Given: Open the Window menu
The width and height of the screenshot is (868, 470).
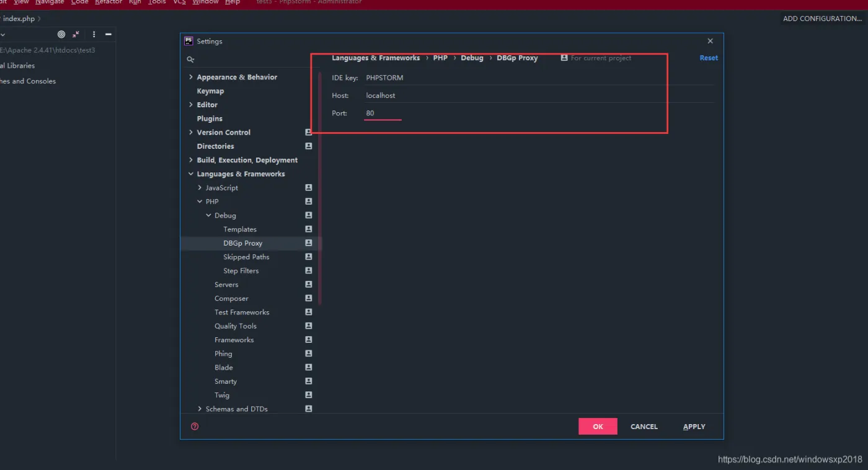Looking at the screenshot, I should tap(205, 2).
